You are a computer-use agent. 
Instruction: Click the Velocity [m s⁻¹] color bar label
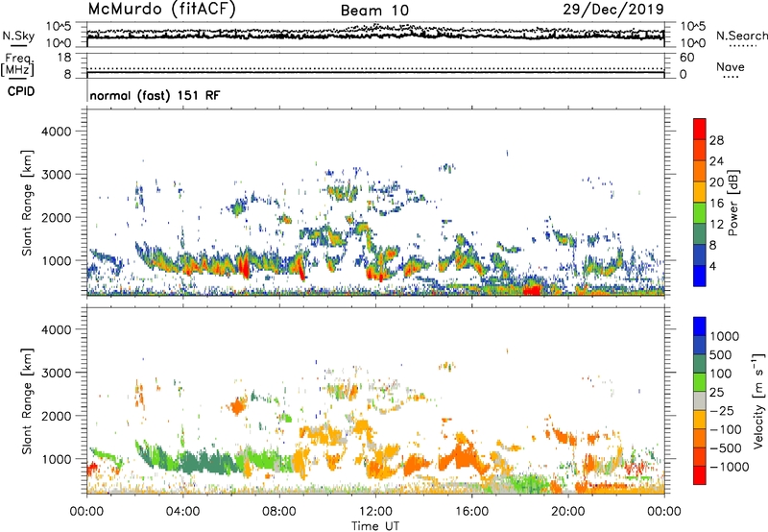click(x=758, y=400)
